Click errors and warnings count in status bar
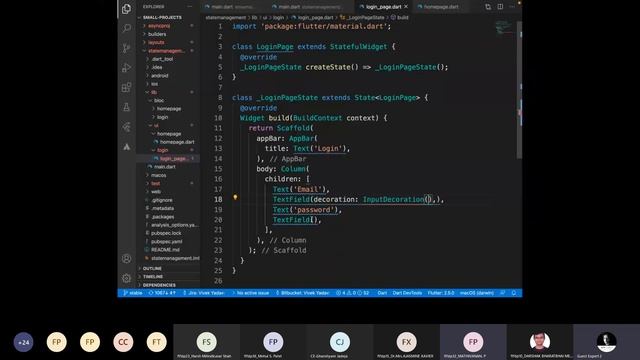The image size is (640, 360). [x=353, y=293]
